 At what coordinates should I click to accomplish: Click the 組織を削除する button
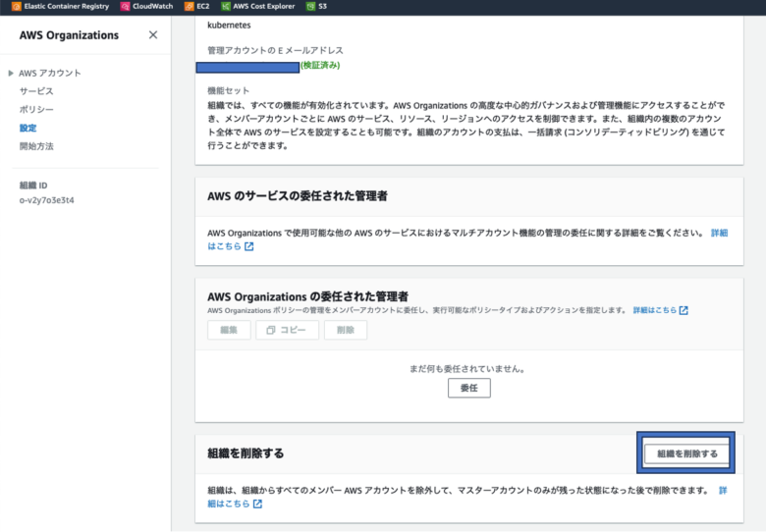(686, 453)
